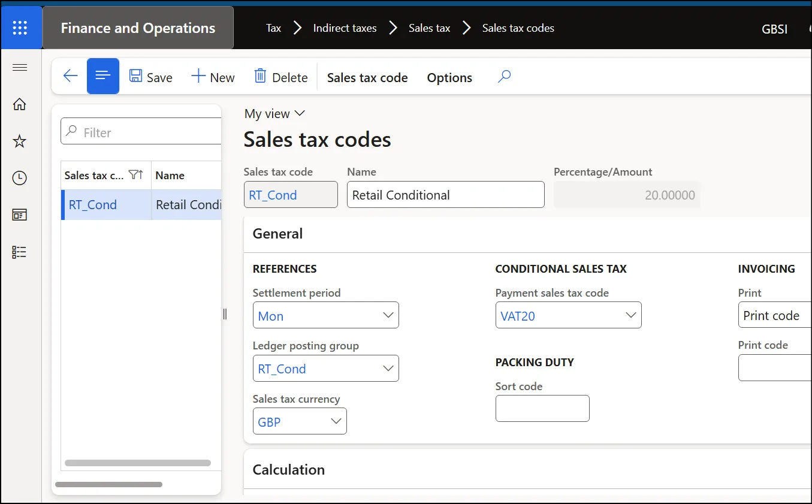Click Sales tax codes in the breadcrumb
812x504 pixels.
[518, 28]
